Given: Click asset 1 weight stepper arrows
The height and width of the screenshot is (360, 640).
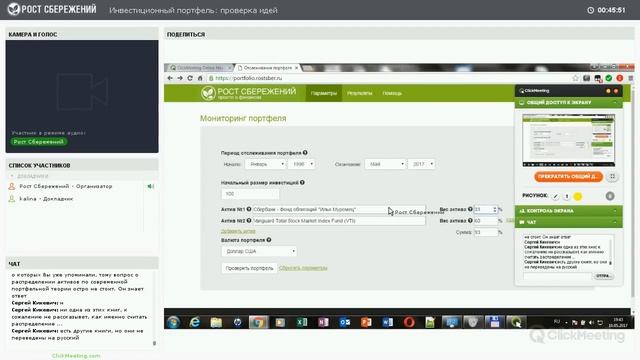Looking at the screenshot, I should pyautogui.click(x=495, y=209).
